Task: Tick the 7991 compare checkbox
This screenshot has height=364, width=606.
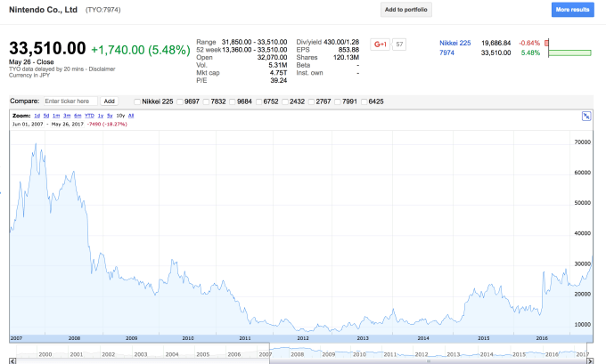Action: tap(338, 102)
